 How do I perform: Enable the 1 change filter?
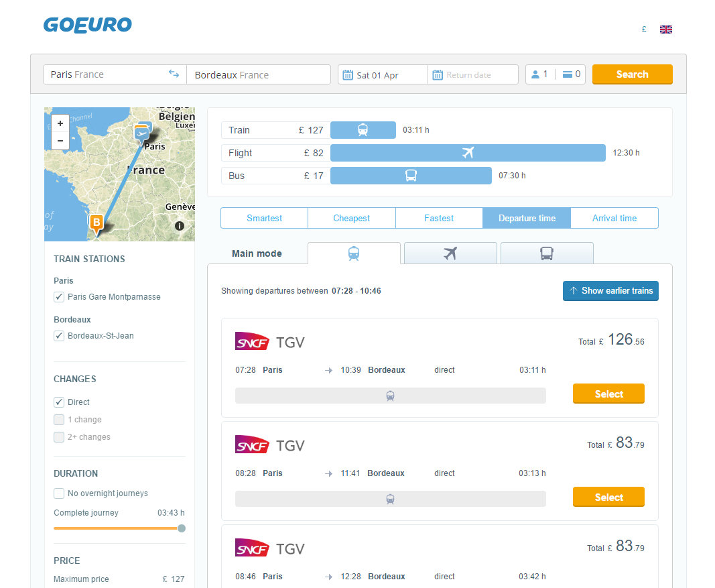tap(59, 419)
